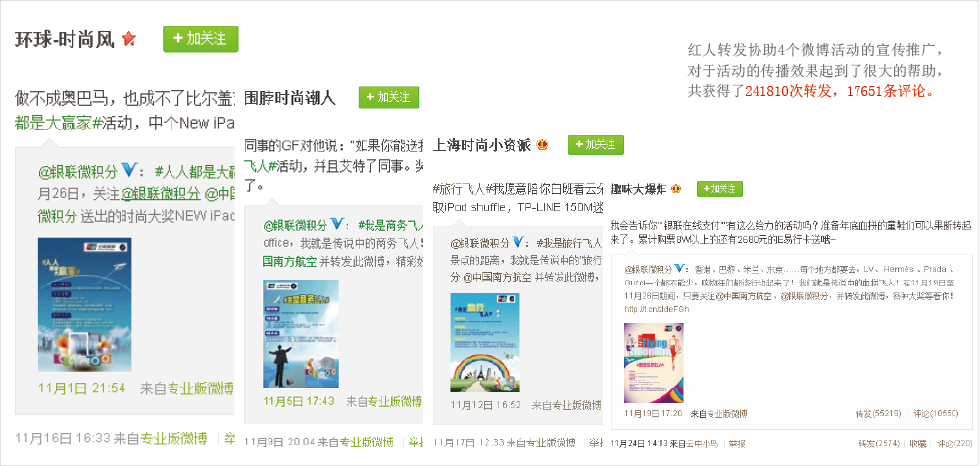The image size is (980, 466).
Task: Click 专业版微博 source next to 11月19日 17:20
Action: click(x=725, y=413)
